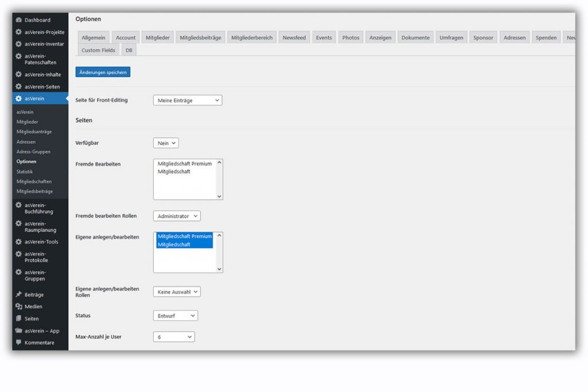Screen dimensions: 588x392
Task: Click the gear icon beside asVerein-Inventar
Action: 19,44
